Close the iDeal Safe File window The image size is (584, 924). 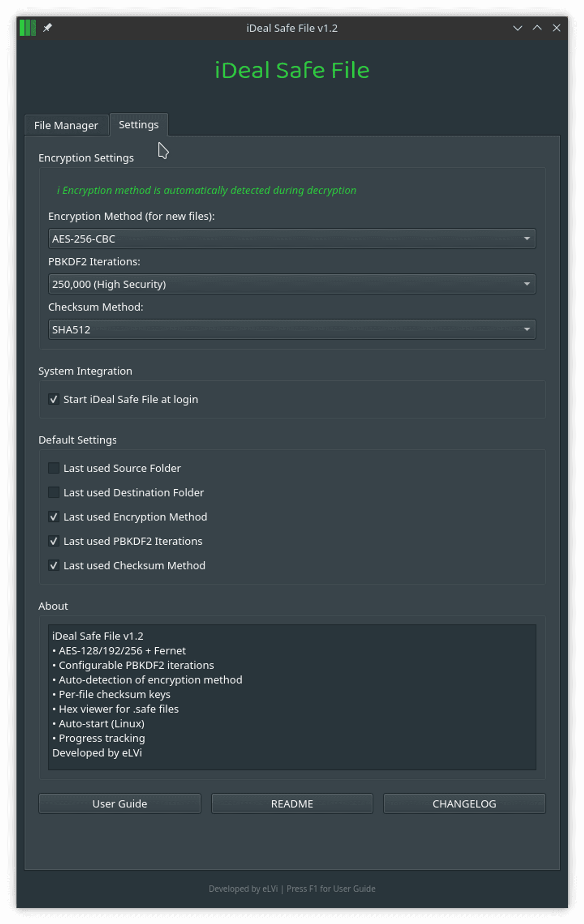pyautogui.click(x=556, y=28)
